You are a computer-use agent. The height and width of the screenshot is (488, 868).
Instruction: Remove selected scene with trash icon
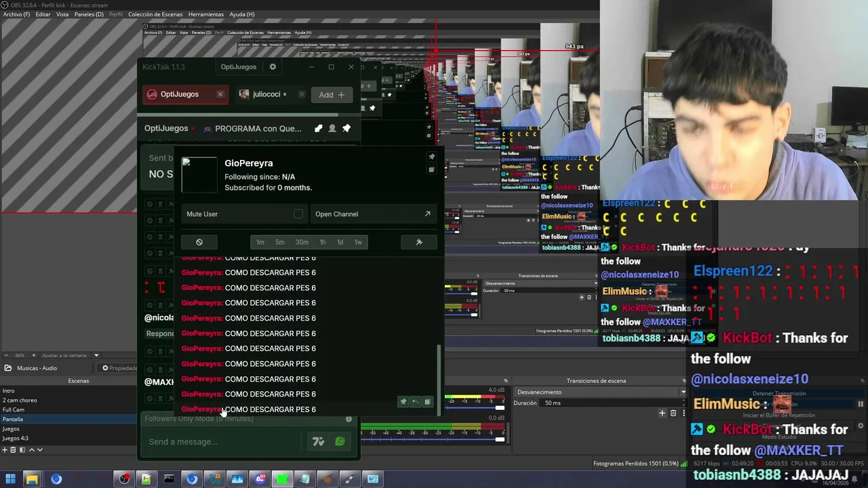click(13, 450)
